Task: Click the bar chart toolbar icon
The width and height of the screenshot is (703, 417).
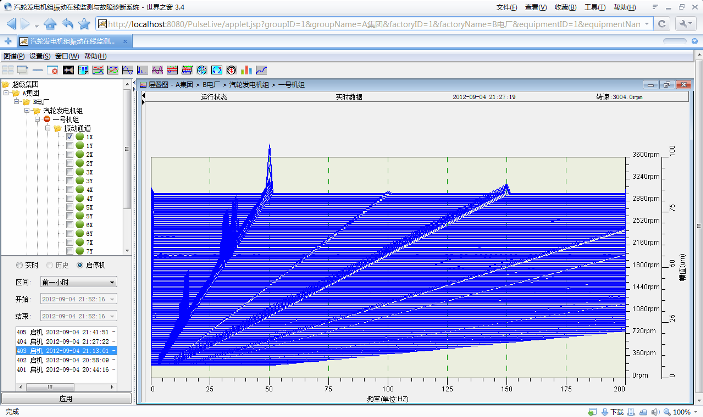Action: pyautogui.click(x=246, y=70)
